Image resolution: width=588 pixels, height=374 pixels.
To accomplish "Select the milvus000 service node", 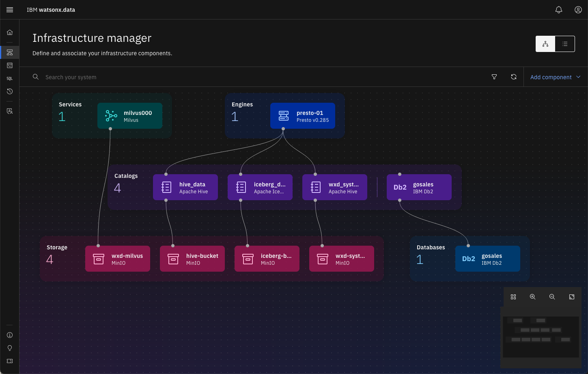I will [130, 116].
